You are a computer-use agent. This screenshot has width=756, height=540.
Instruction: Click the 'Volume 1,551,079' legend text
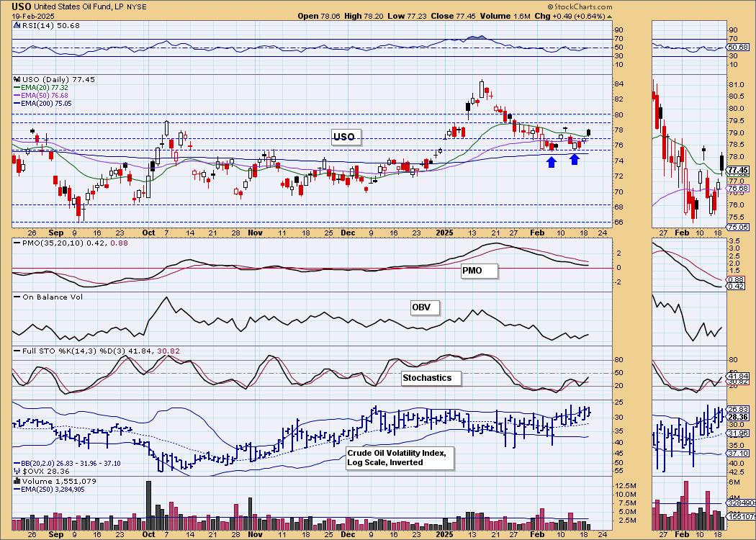click(59, 481)
